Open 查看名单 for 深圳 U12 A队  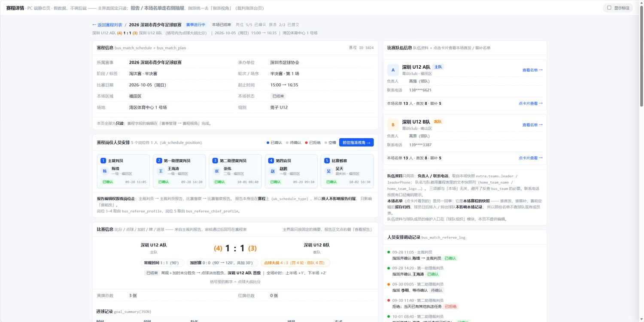pos(532,70)
